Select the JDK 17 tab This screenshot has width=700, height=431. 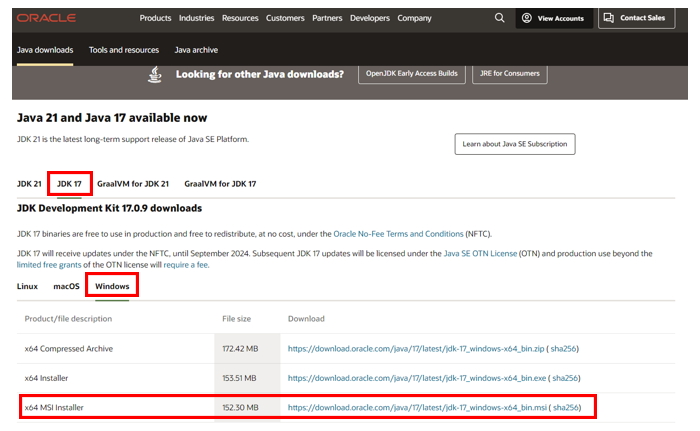click(69, 184)
